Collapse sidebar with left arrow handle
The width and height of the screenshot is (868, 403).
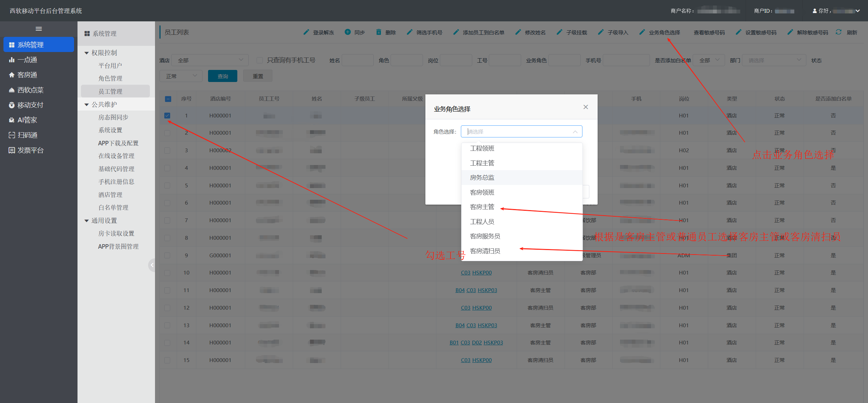[x=152, y=265]
